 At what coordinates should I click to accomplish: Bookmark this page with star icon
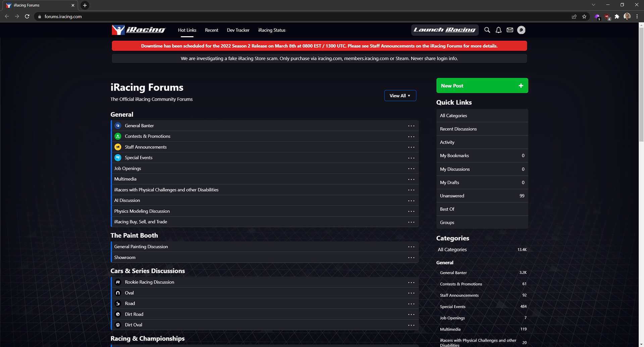(x=584, y=16)
